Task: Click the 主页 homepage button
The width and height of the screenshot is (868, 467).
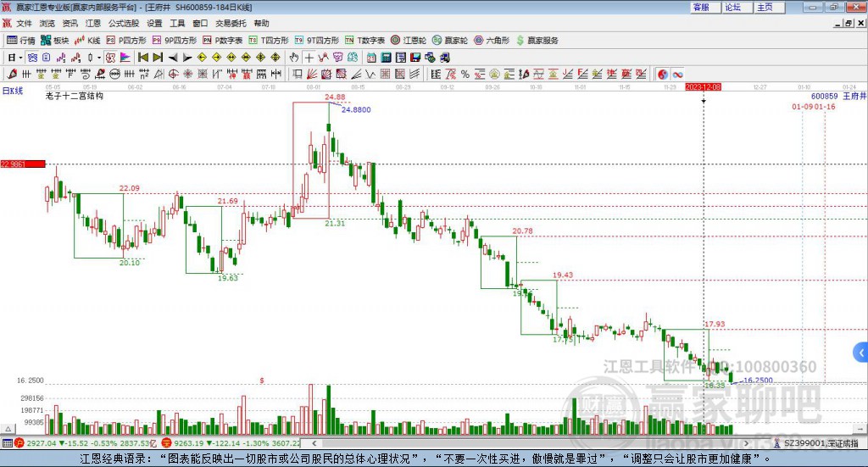Action: pos(770,7)
